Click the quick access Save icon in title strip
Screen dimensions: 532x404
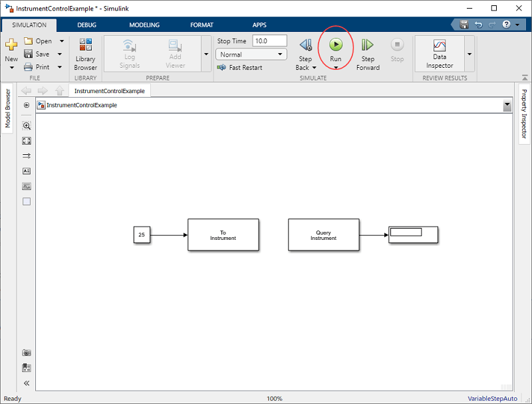point(464,25)
